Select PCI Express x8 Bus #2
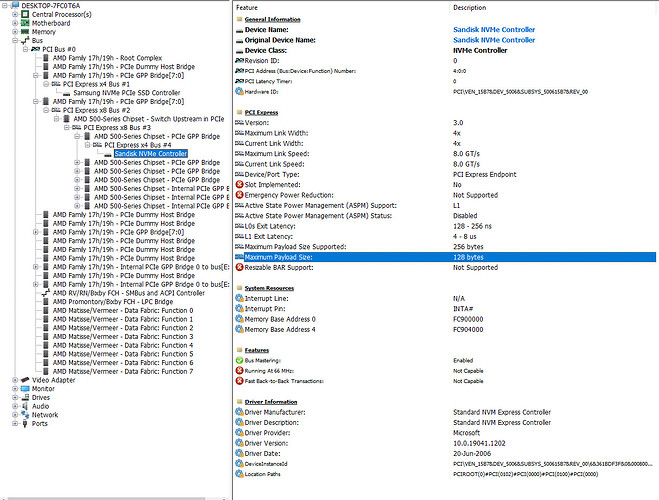 coord(96,110)
